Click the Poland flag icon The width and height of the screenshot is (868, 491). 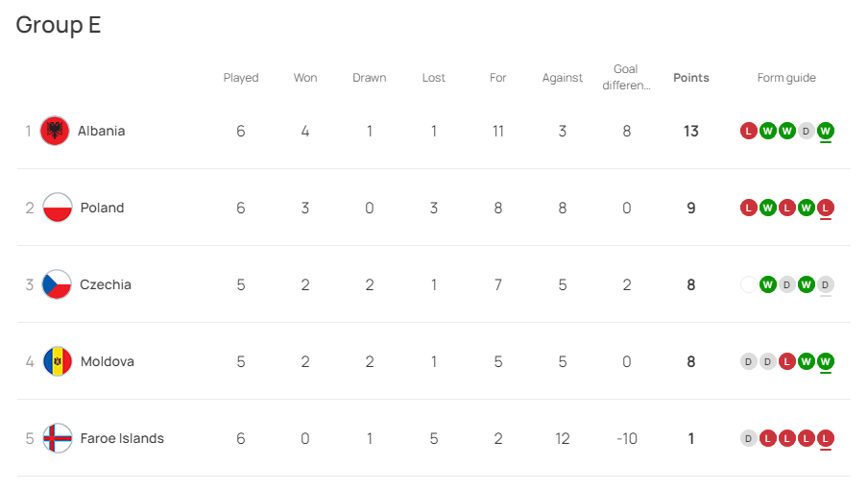click(x=58, y=208)
